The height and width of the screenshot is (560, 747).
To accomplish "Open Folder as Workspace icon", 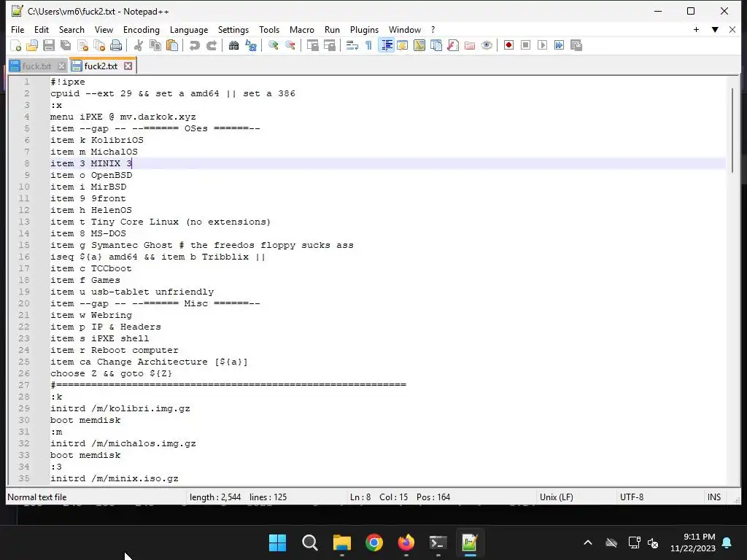I will point(470,45).
